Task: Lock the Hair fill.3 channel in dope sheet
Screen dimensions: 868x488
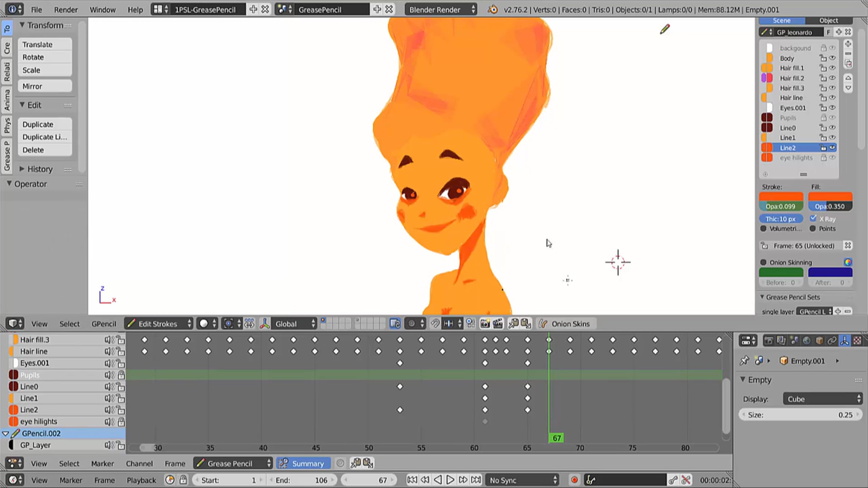Action: point(120,340)
